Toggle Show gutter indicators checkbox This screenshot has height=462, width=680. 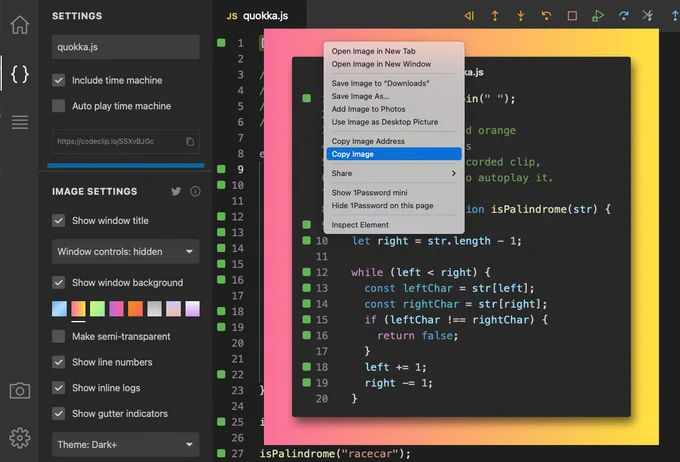[59, 413]
